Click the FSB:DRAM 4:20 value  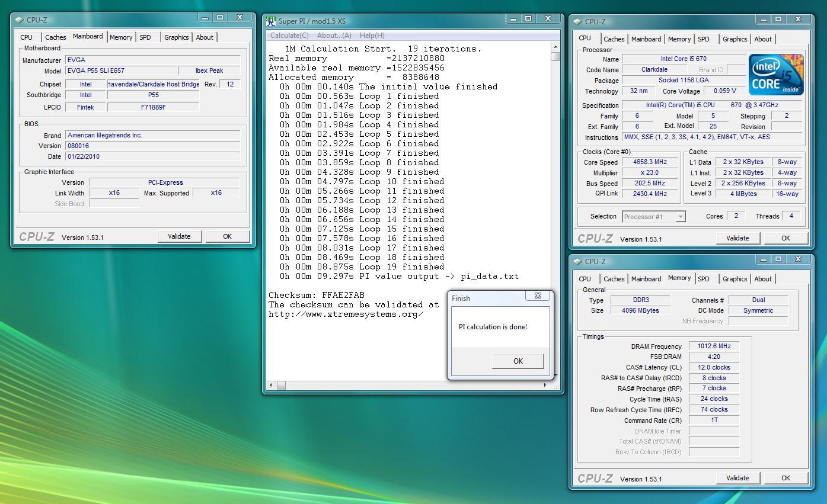click(714, 357)
